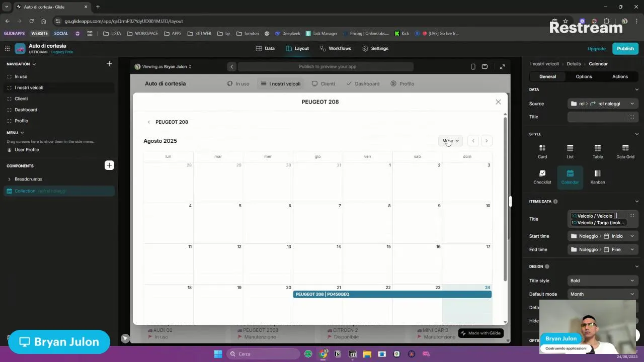Click Details breadcrumb in right panel
Viewport: 644px width, 362px height.
574,64
